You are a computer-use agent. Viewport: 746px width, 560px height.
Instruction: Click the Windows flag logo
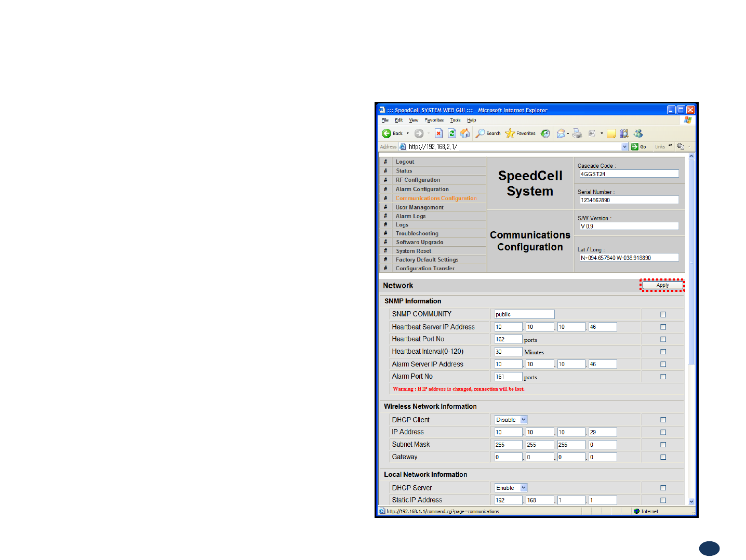pyautogui.click(x=688, y=120)
